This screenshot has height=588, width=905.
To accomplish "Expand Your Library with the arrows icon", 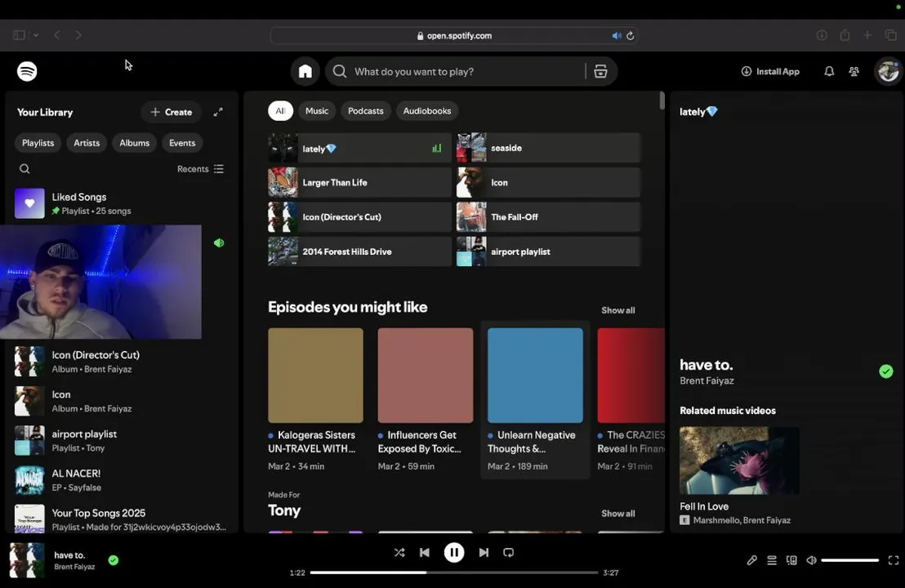I will [x=218, y=112].
